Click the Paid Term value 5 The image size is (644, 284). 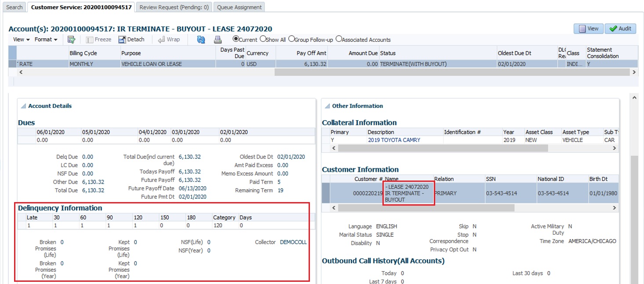point(279,182)
